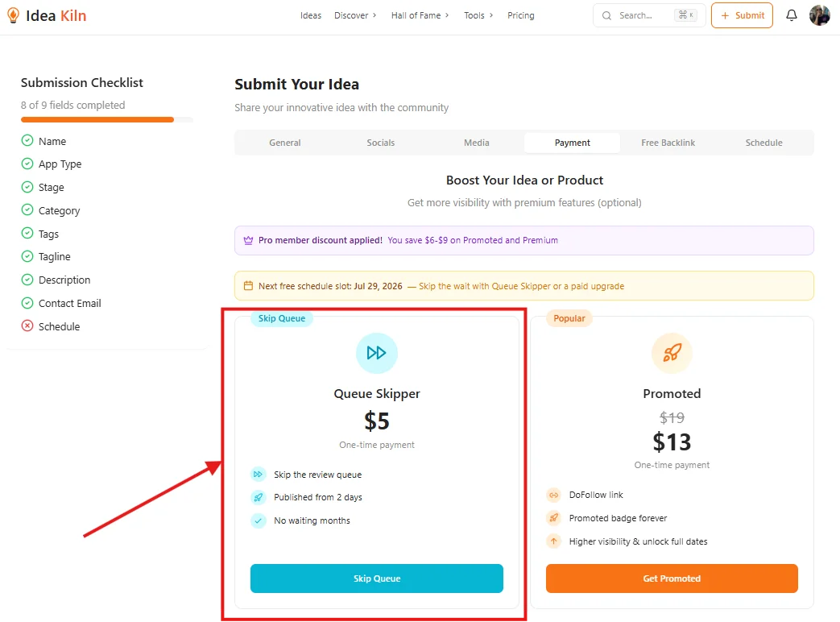Click the Promoted rocket icon

click(x=672, y=353)
